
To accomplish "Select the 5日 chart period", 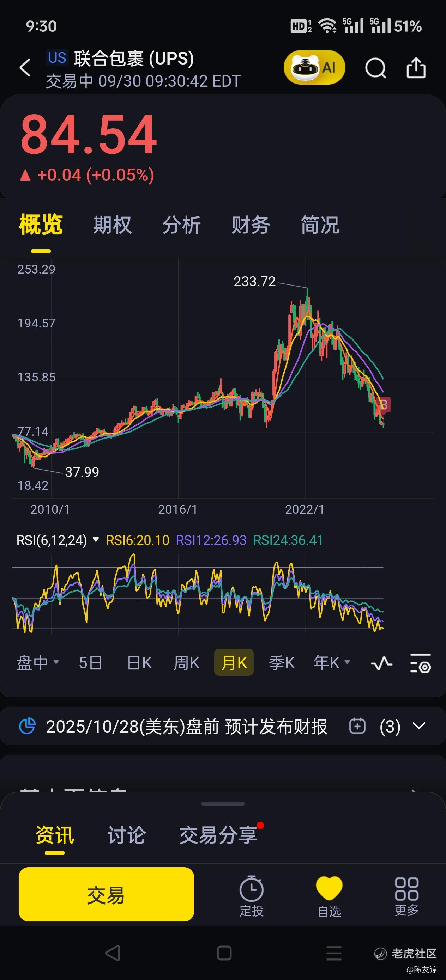I will (x=90, y=663).
